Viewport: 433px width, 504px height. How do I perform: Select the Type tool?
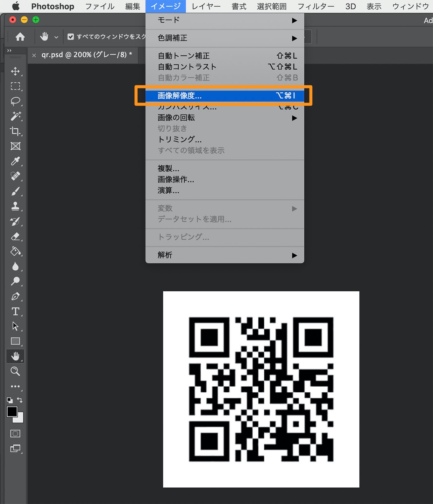click(15, 311)
